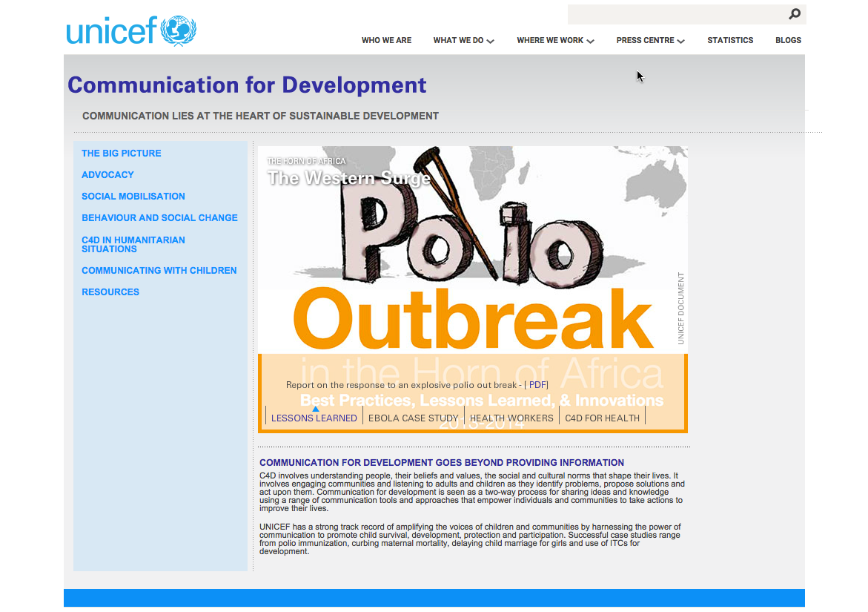Open SOCIAL MOBILISATION from the sidebar

pos(133,197)
